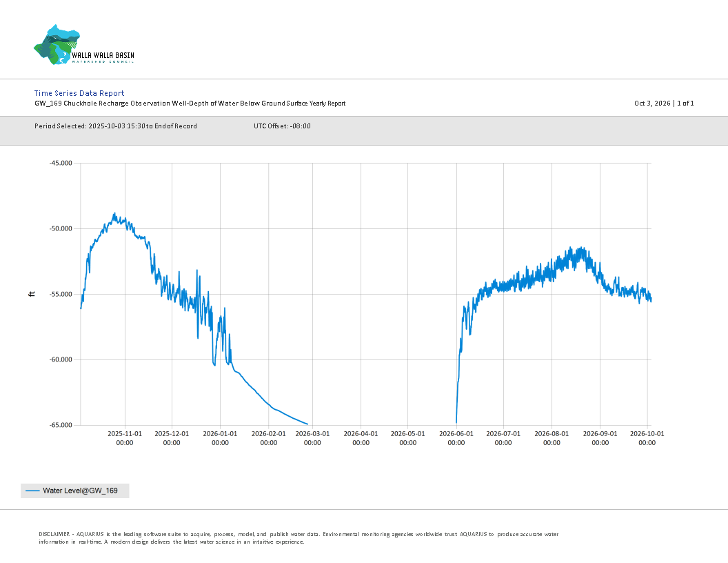Open the Time Series Data Report heading
This screenshot has height=563, width=728.
click(x=79, y=93)
